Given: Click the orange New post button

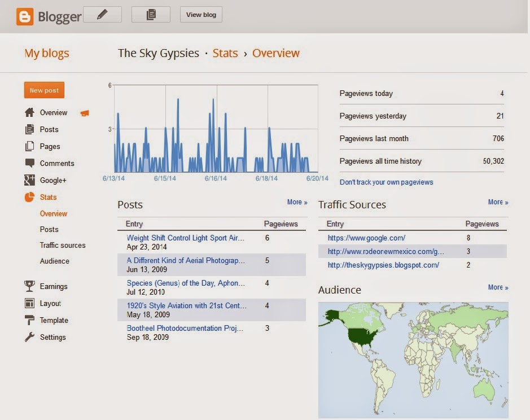Looking at the screenshot, I should 44,90.
